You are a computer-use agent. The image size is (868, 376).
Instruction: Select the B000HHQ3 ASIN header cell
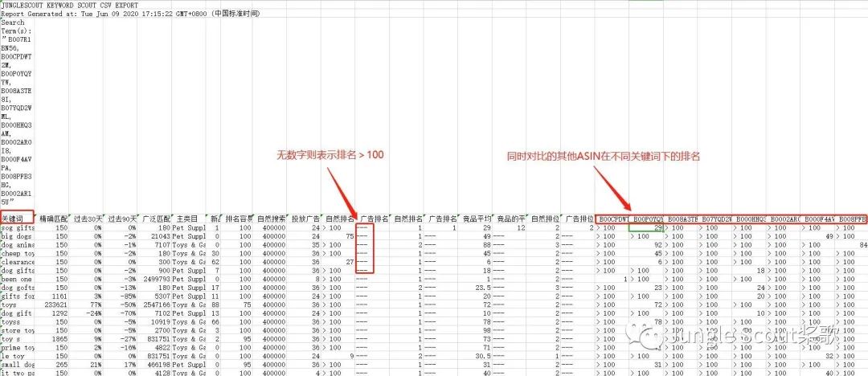click(x=750, y=219)
